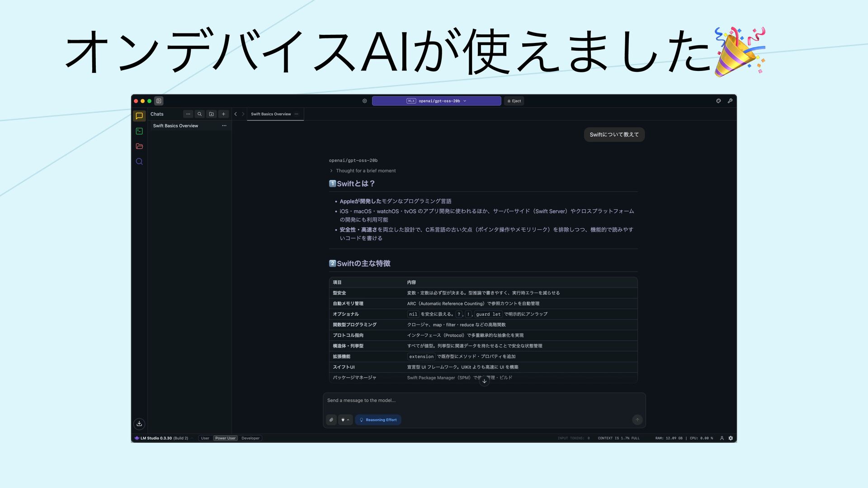Open Swift Basics Overview chat in sidebar list

pyautogui.click(x=176, y=126)
